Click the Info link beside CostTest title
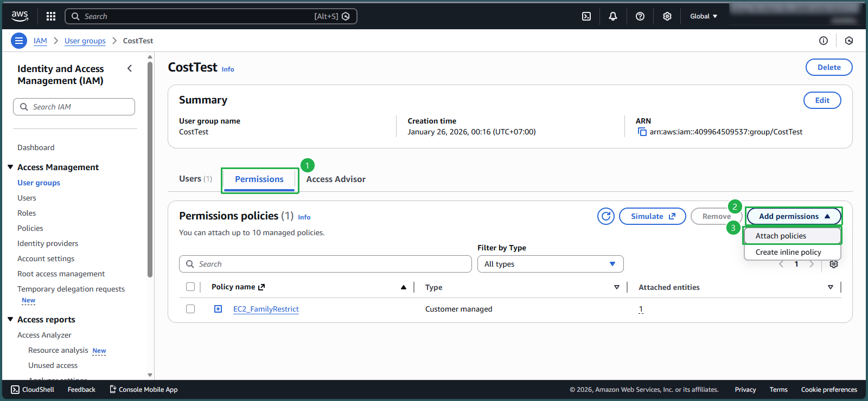Viewport: 868px width, 401px height. click(228, 69)
